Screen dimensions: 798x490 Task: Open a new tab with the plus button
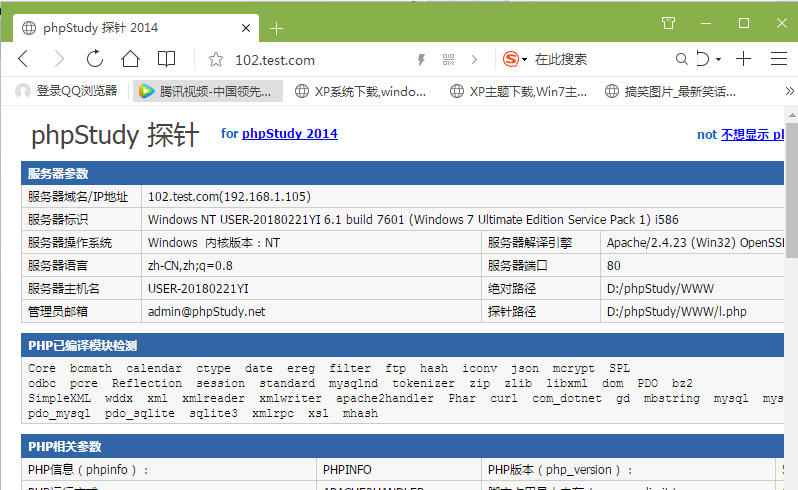[x=276, y=28]
